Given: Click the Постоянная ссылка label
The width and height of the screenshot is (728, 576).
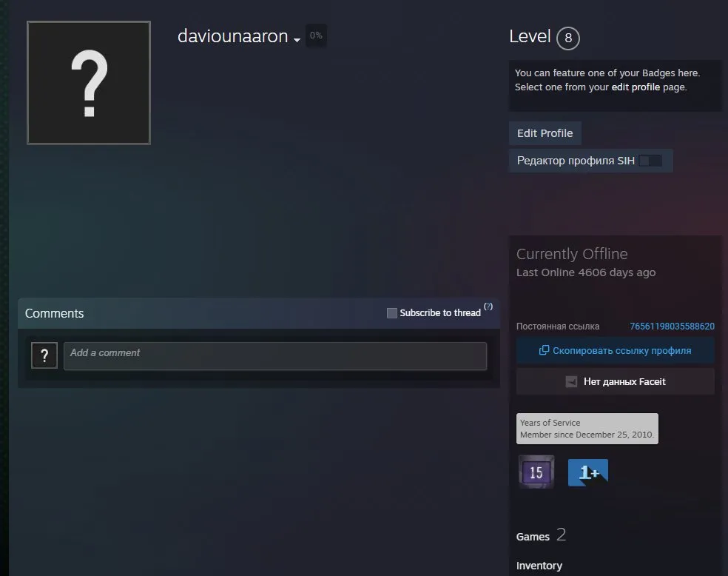Looking at the screenshot, I should tap(558, 326).
